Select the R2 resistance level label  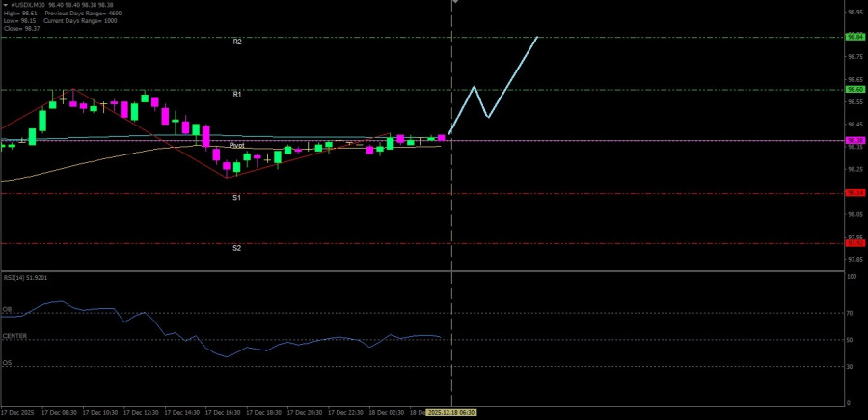click(236, 42)
